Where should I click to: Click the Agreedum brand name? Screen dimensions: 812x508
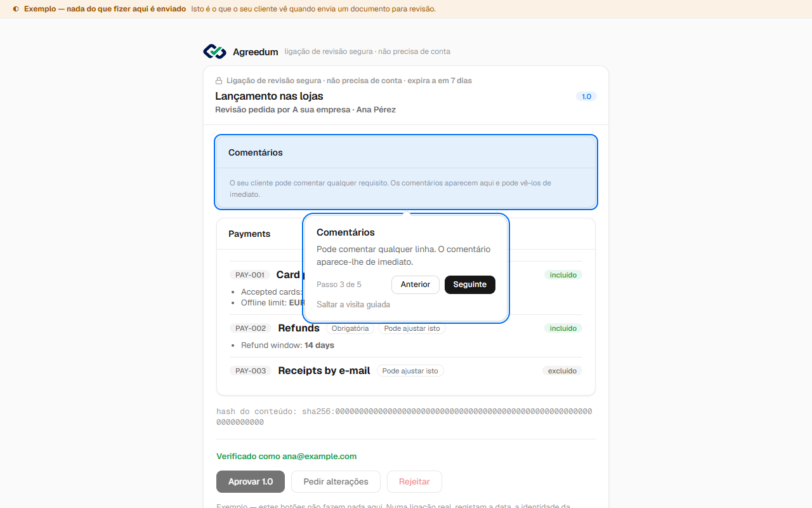pos(255,52)
